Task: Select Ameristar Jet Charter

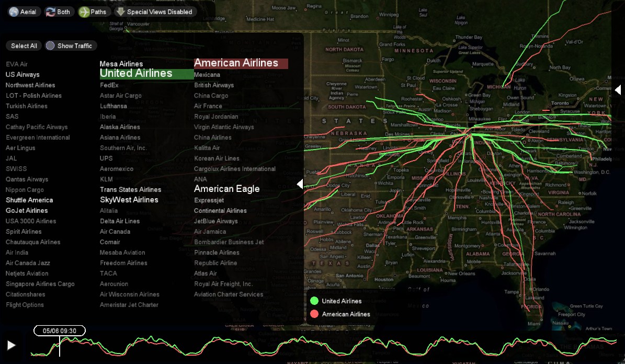Action: 129,305
